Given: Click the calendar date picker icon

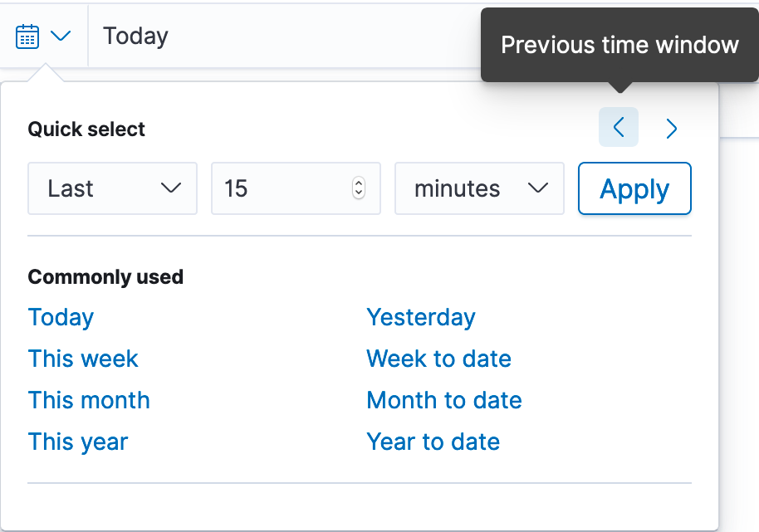Looking at the screenshot, I should coord(27,37).
